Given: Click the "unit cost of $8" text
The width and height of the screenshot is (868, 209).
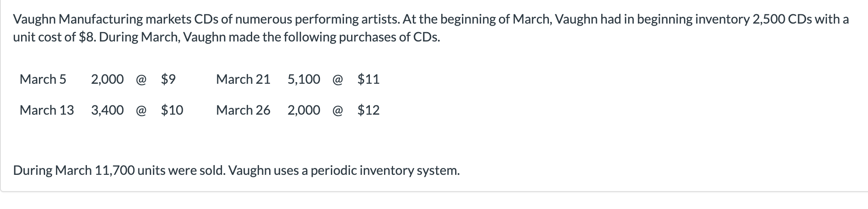Looking at the screenshot, I should click(54, 37).
